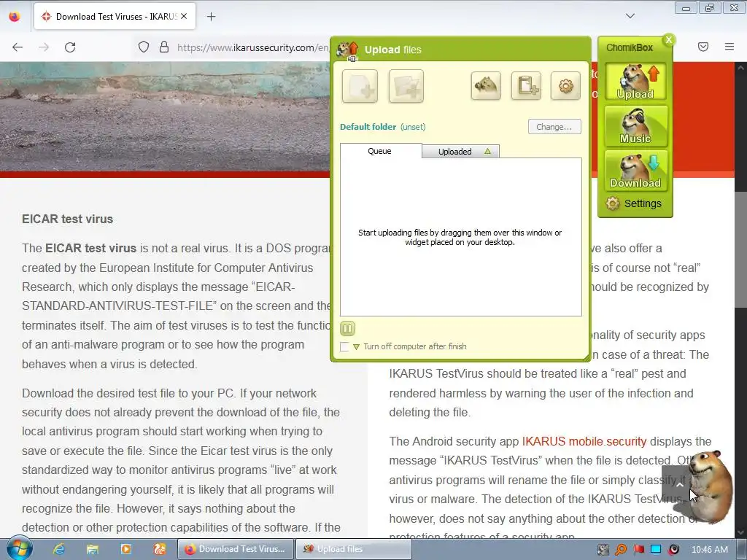Expand the options triangle beside Turn off computer
Screen dimensions: 747x560
(x=356, y=346)
